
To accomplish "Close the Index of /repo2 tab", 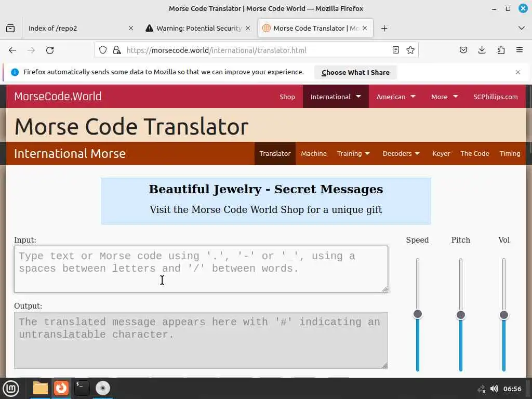I will [x=131, y=28].
